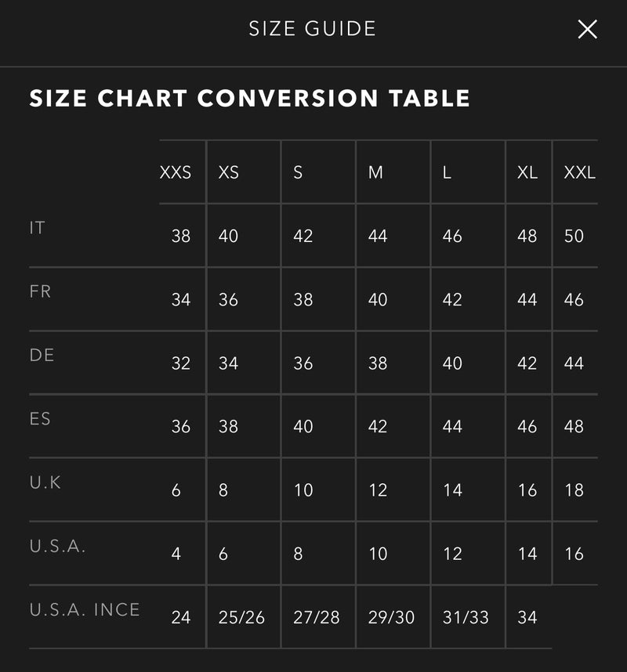Click the M size column header
This screenshot has width=627, height=672.
[x=376, y=172]
